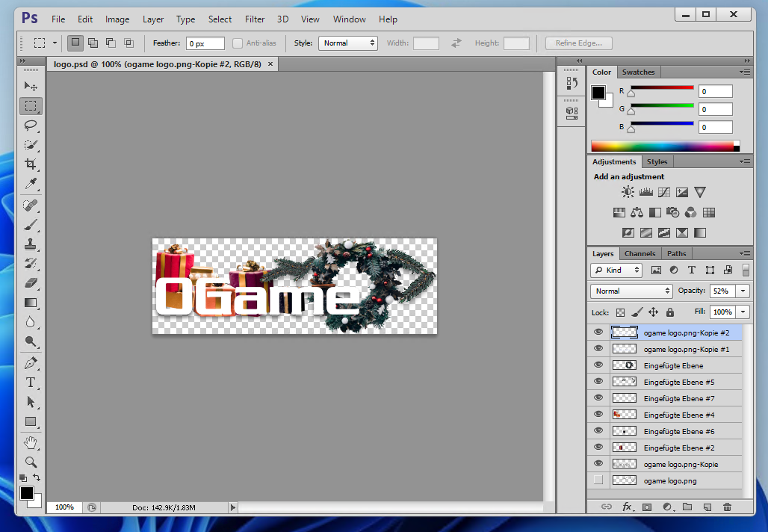Open the Opacity slider dropdown arrow
Image resolution: width=768 pixels, height=532 pixels.
pyautogui.click(x=743, y=291)
